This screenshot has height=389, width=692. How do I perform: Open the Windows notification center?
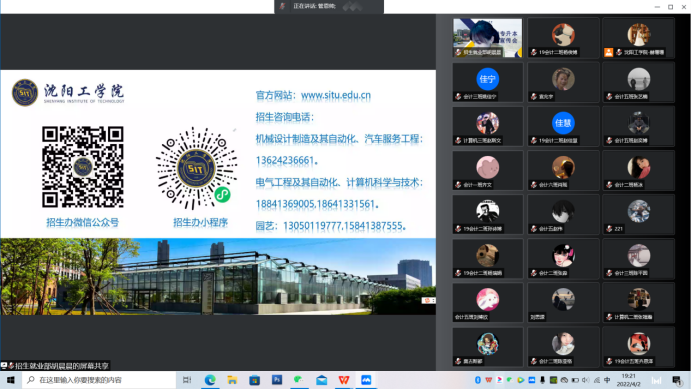(677, 380)
